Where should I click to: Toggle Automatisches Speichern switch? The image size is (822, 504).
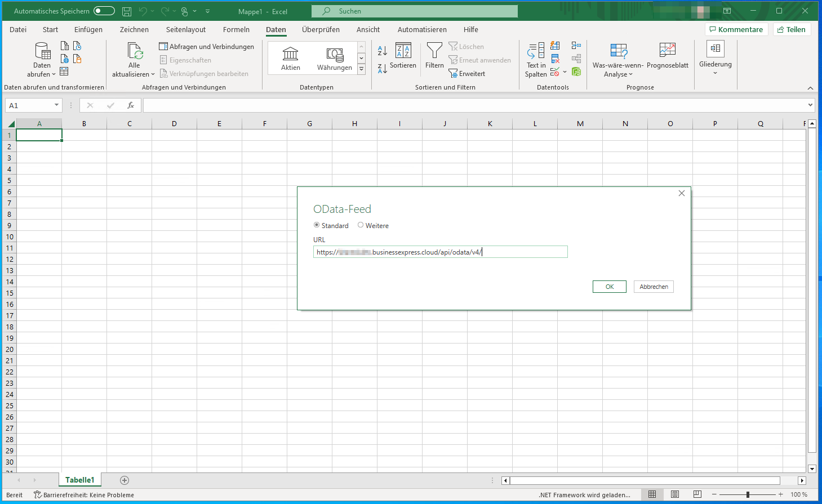(x=104, y=11)
